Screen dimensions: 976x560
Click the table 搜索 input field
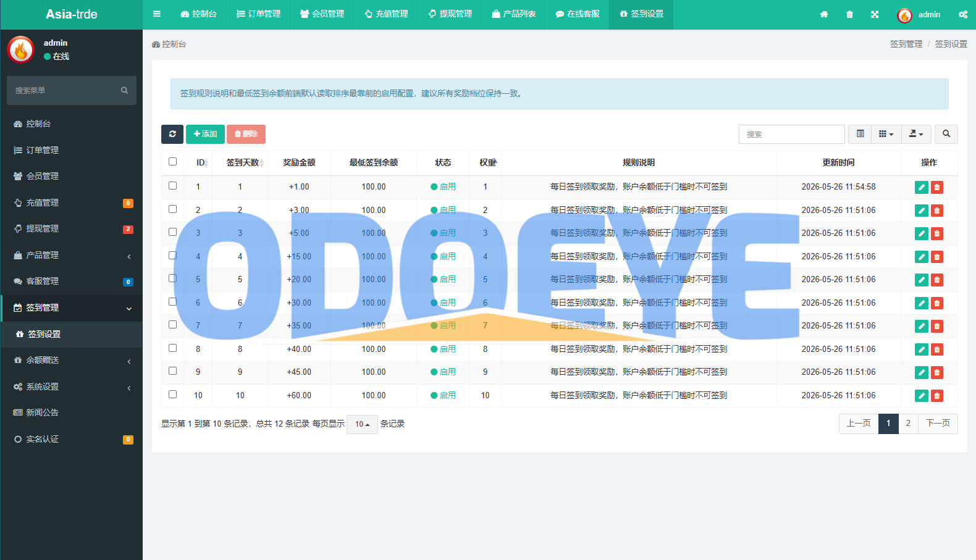pos(791,134)
